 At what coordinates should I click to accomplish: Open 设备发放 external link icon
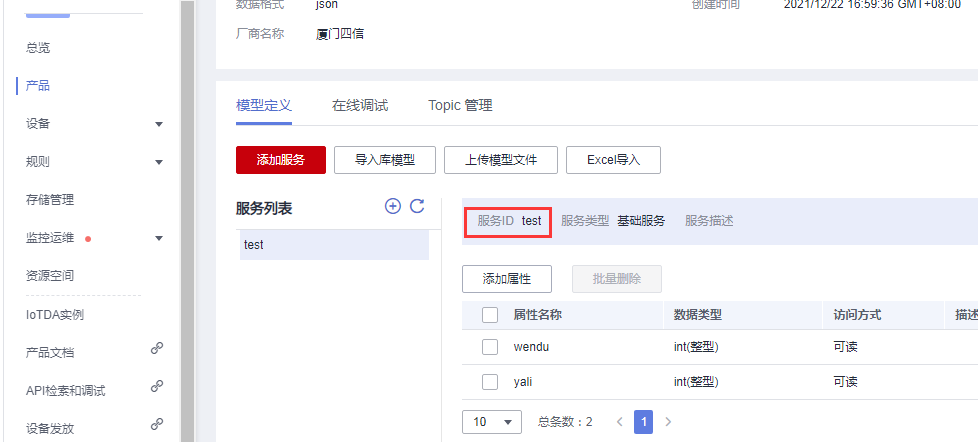pos(157,425)
